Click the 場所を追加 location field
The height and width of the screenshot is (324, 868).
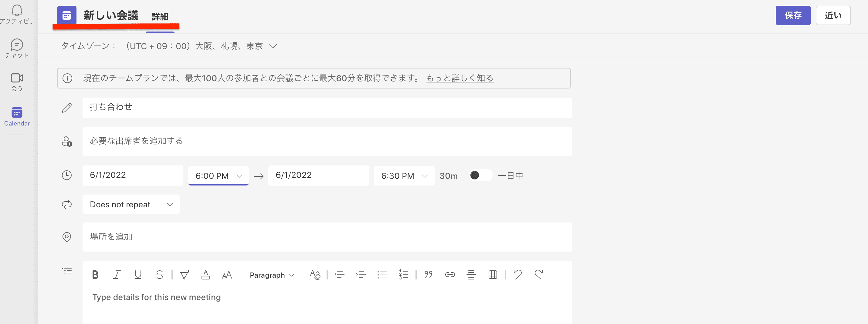click(327, 237)
